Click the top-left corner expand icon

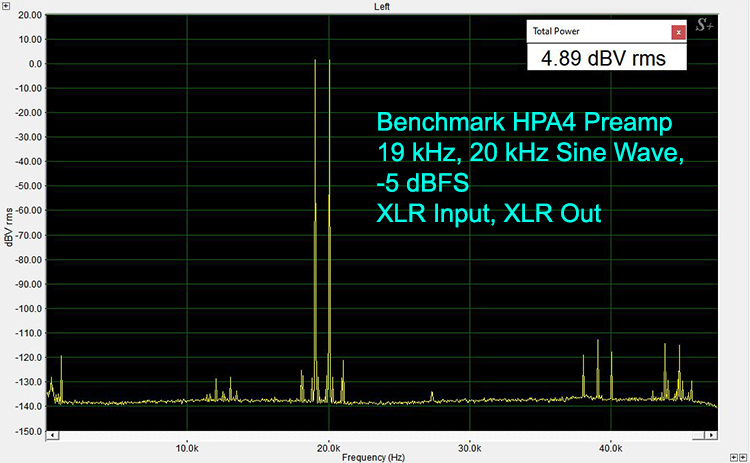(x=6, y=6)
